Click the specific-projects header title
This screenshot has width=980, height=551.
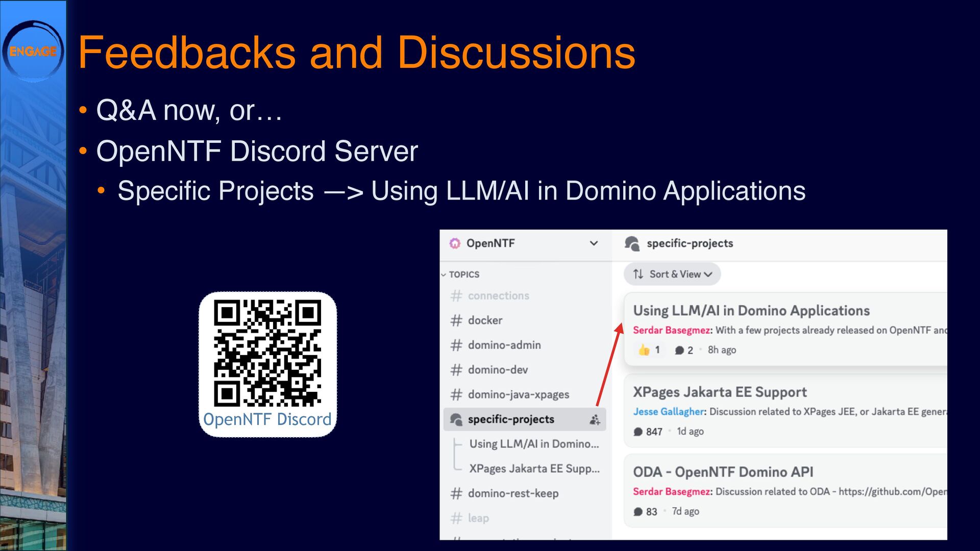[690, 243]
